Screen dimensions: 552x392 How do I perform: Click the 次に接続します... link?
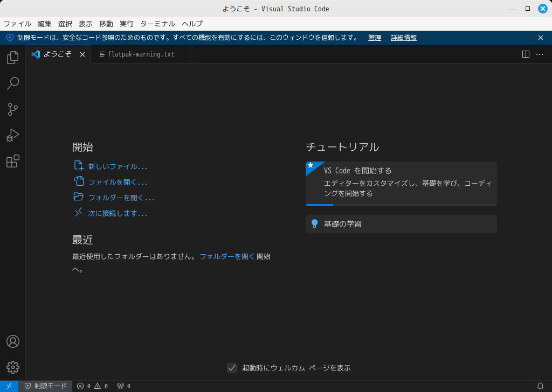[118, 213]
